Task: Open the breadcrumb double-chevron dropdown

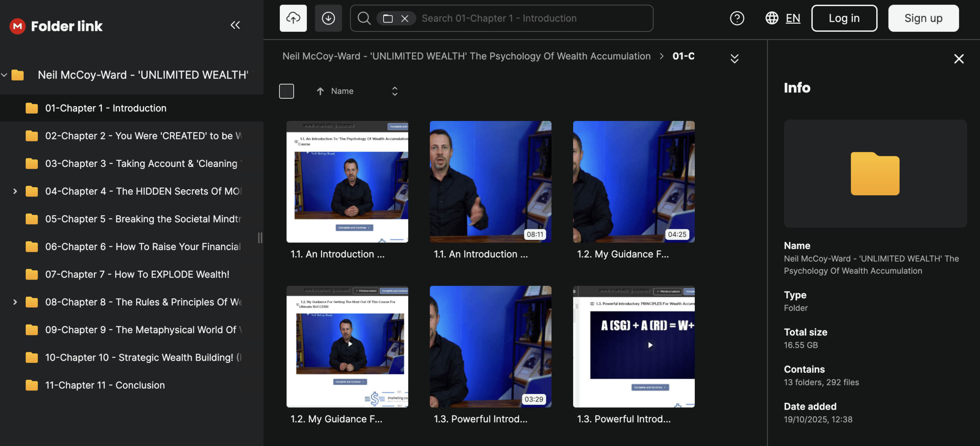Action: pyautogui.click(x=734, y=59)
